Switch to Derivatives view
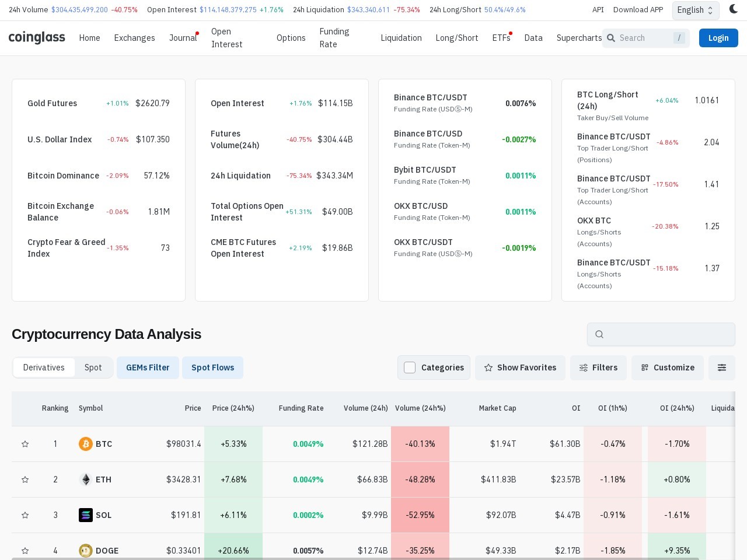This screenshot has width=747, height=560. 44,367
